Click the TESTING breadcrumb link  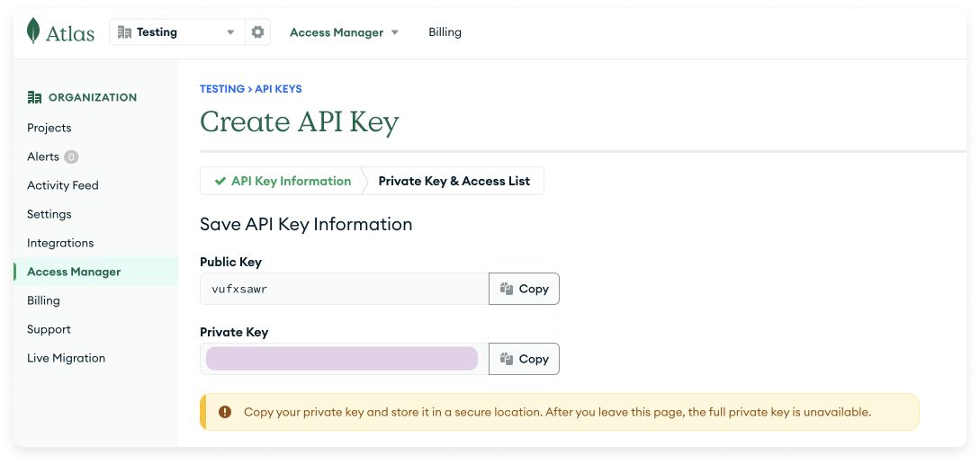[x=222, y=89]
